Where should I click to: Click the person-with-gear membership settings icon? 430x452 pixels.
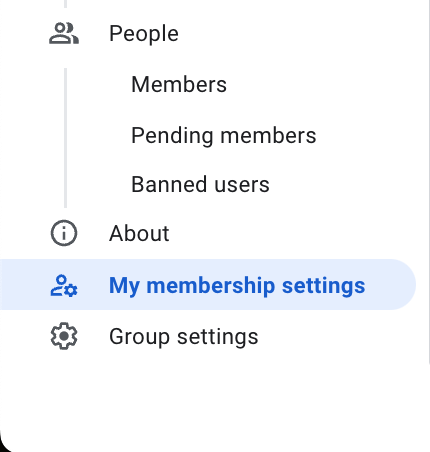pos(64,285)
